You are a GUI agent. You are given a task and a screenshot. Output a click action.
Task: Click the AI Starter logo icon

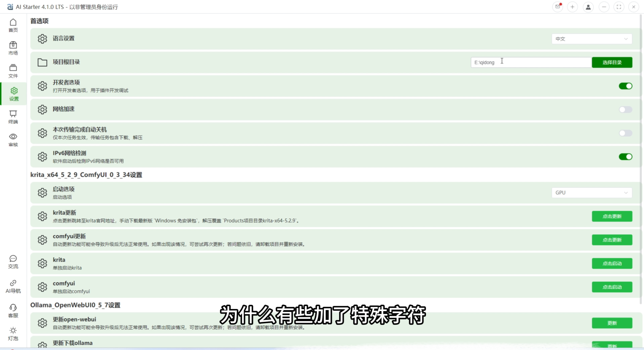pyautogui.click(x=10, y=7)
